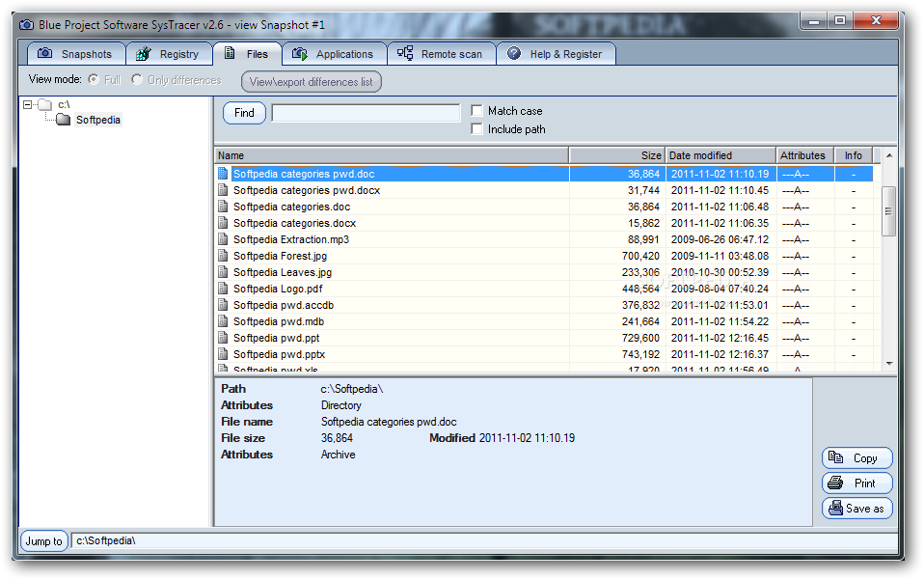Viewport: 924px width, 580px height.
Task: Select the row Softpedia pwd.accdb
Action: tap(543, 305)
